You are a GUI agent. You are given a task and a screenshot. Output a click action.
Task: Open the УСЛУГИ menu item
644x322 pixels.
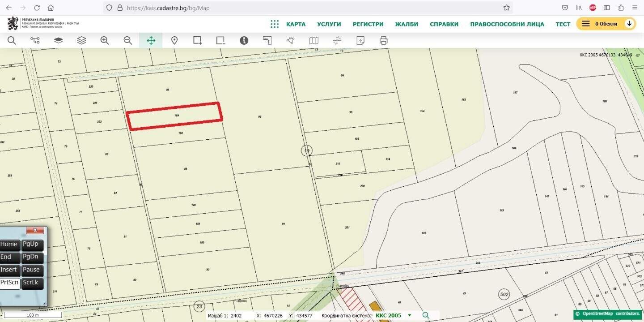(x=329, y=24)
